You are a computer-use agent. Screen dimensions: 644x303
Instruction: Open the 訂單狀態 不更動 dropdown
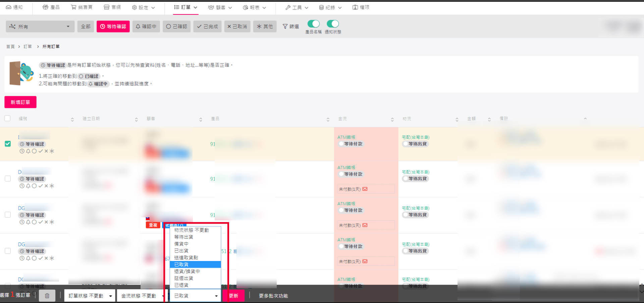point(89,296)
